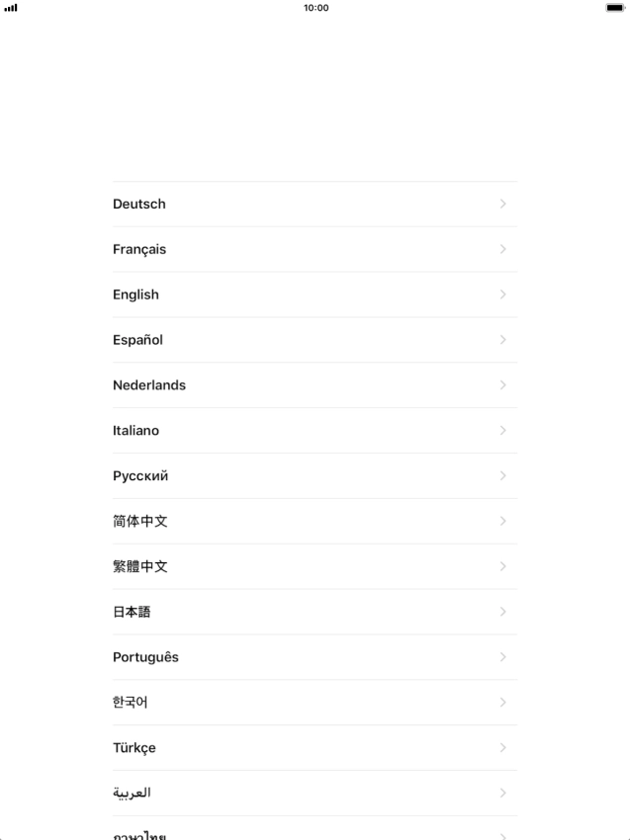
Task: Select Deutsch from the language list
Action: [315, 205]
